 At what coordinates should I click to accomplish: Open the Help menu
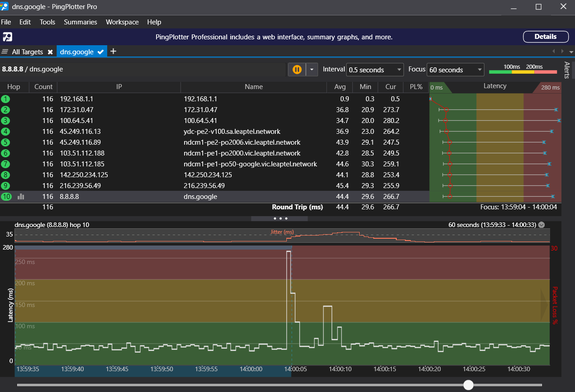coord(154,22)
